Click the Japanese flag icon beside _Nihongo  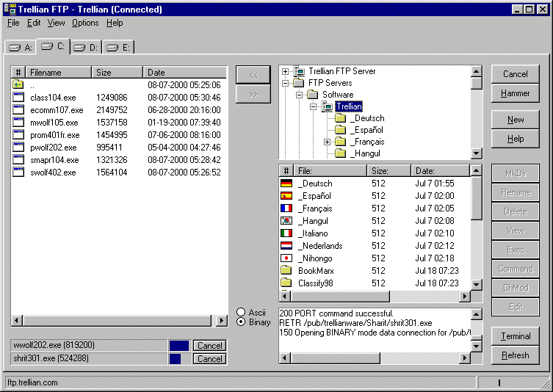pyautogui.click(x=286, y=258)
